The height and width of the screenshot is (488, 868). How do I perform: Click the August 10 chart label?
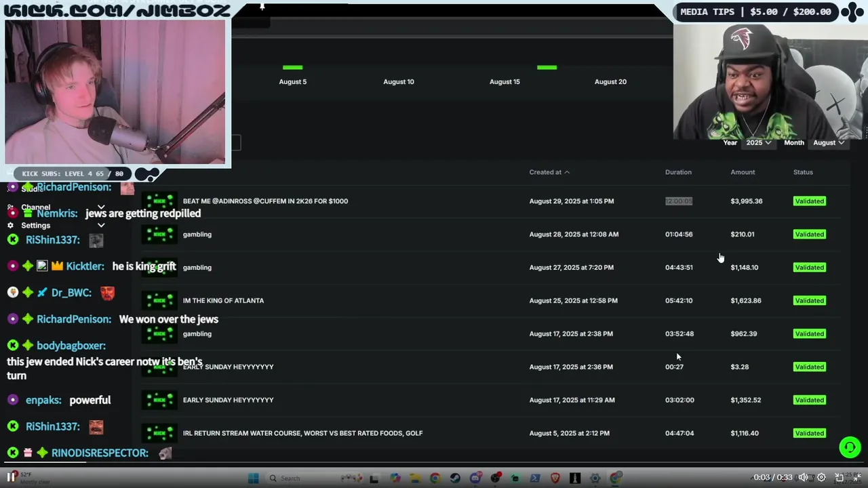coord(399,82)
